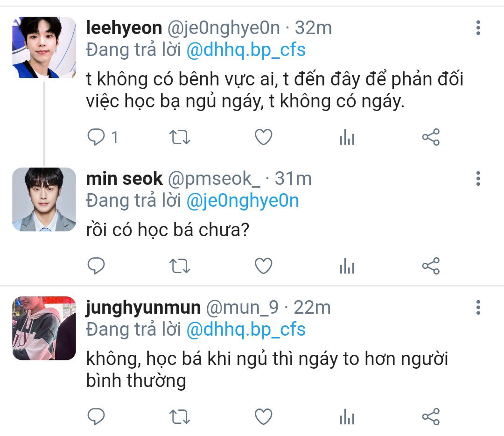Viewport: 504px width, 436px height.
Task: Like min seok's tweet
Action: (x=264, y=266)
